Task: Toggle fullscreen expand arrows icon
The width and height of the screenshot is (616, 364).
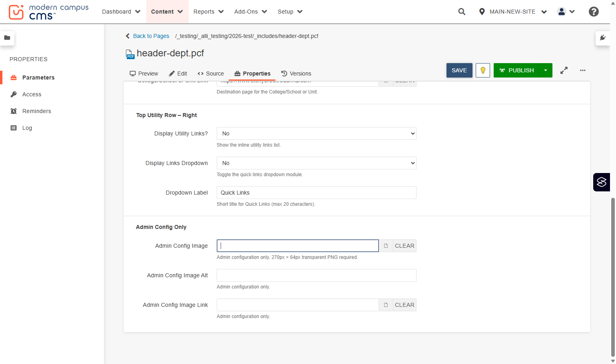Action: point(564,70)
